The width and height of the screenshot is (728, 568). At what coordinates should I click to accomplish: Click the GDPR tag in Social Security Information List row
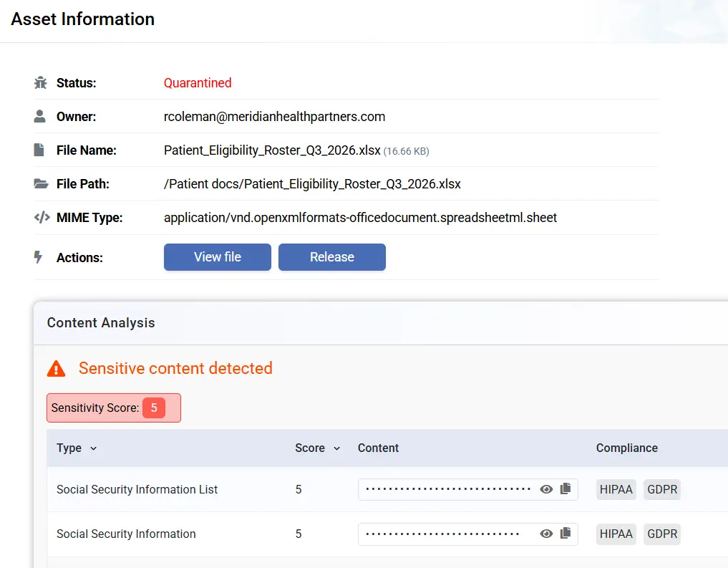pyautogui.click(x=662, y=489)
